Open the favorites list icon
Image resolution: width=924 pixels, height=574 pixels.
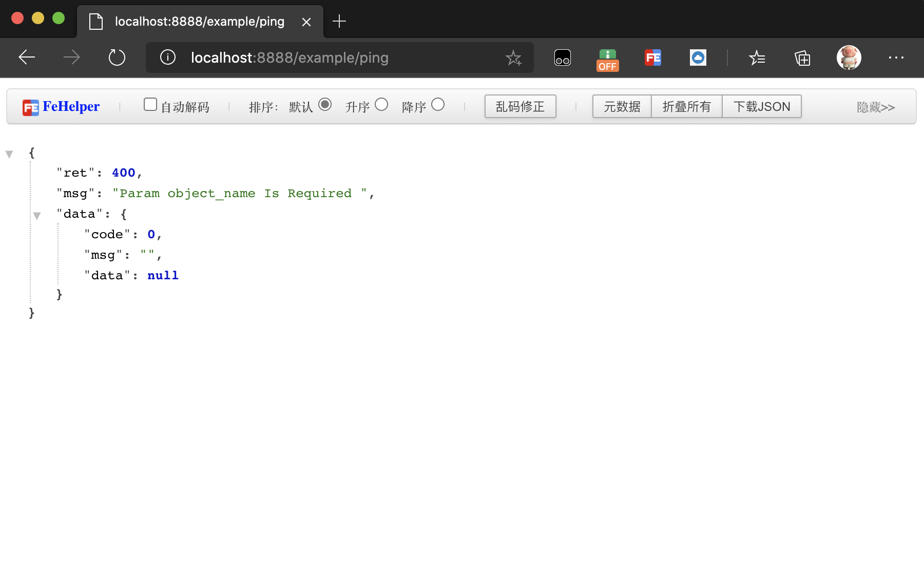pos(757,58)
